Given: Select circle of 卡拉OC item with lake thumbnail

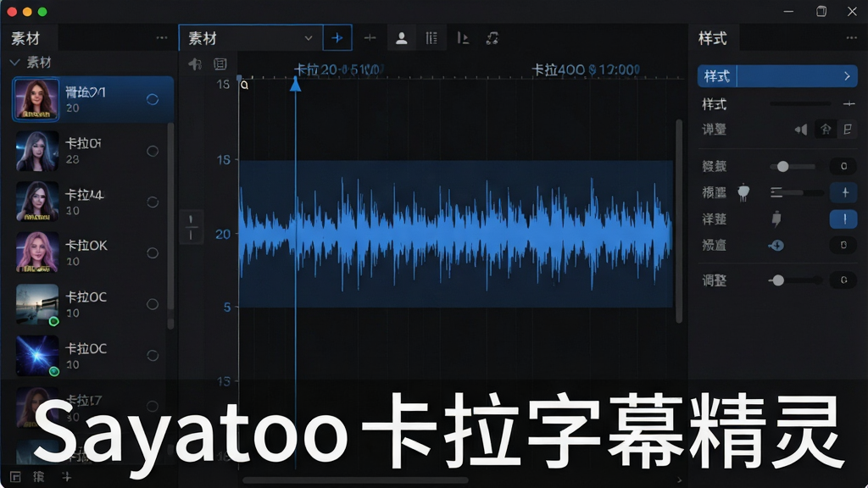Looking at the screenshot, I should click(x=153, y=304).
